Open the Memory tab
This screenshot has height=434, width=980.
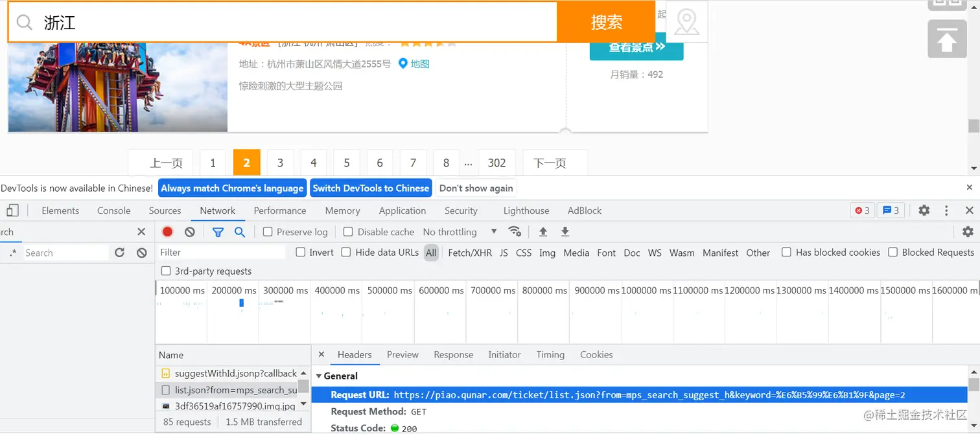coord(343,211)
